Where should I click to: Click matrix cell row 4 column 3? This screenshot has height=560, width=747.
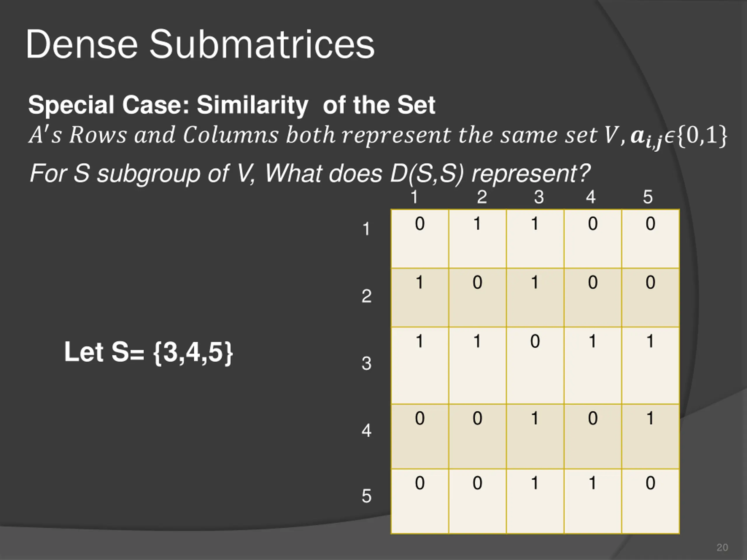pyautogui.click(x=535, y=436)
